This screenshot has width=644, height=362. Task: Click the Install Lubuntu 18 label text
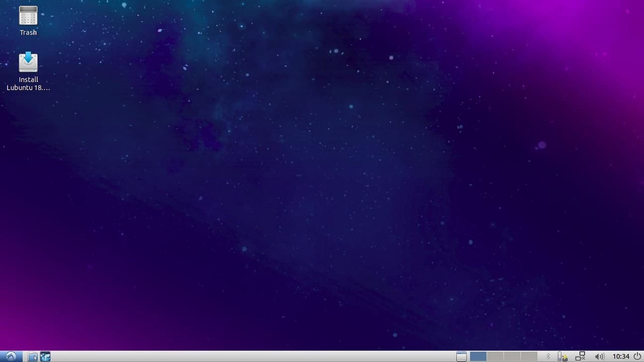click(x=28, y=84)
